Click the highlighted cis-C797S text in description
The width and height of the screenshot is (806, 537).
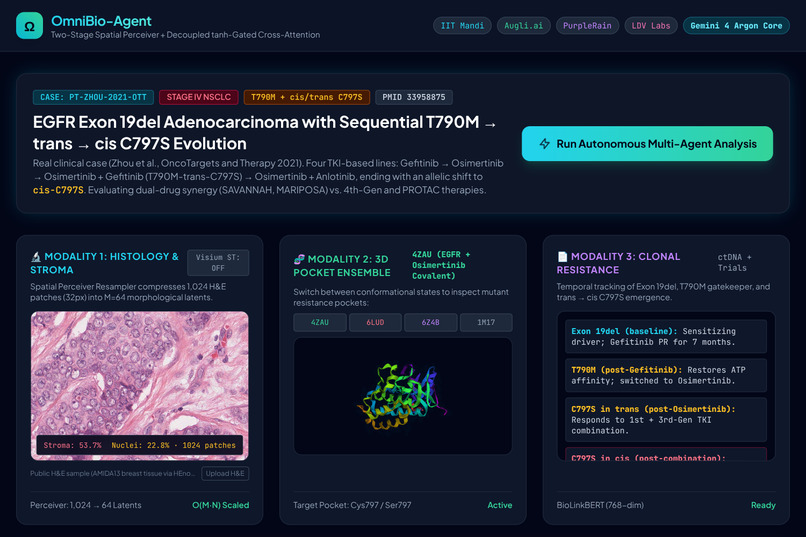[x=58, y=190]
